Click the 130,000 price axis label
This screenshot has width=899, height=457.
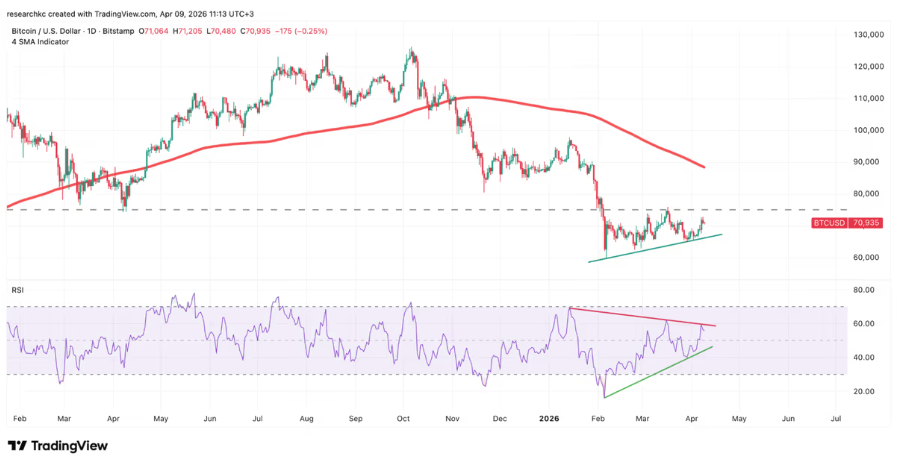pos(864,34)
